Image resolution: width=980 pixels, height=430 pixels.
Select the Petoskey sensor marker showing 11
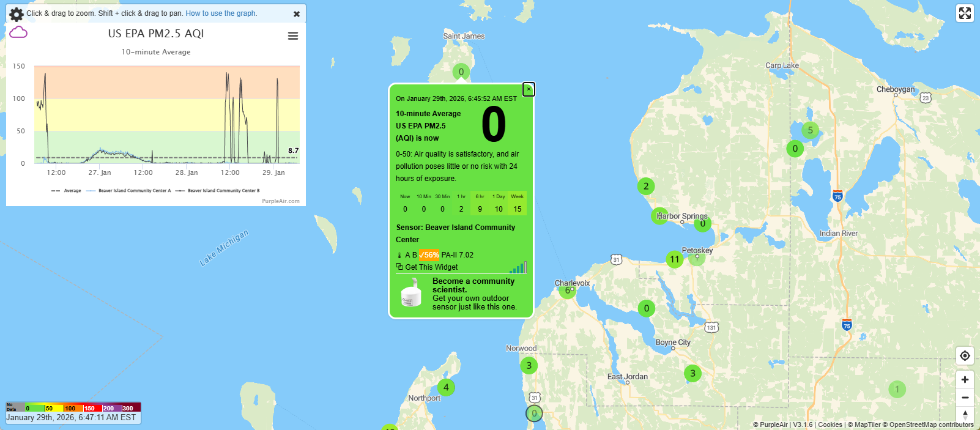(674, 259)
